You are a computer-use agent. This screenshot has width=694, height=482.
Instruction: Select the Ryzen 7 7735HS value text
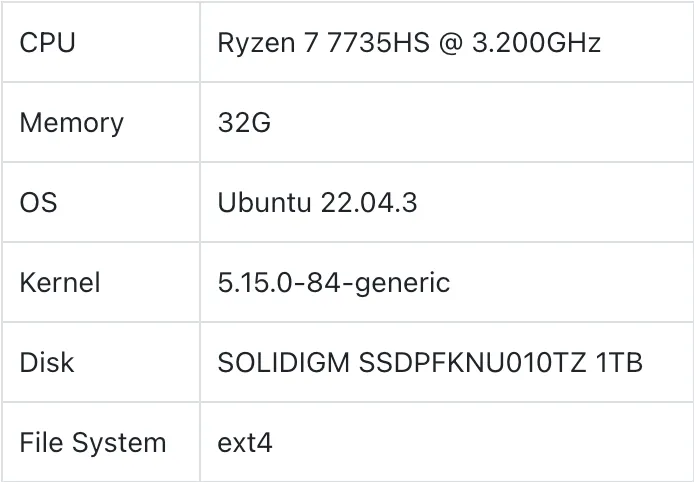[x=324, y=43]
